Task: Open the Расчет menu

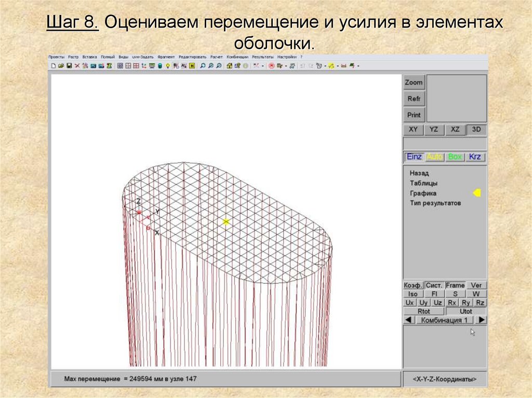Action: click(x=216, y=57)
